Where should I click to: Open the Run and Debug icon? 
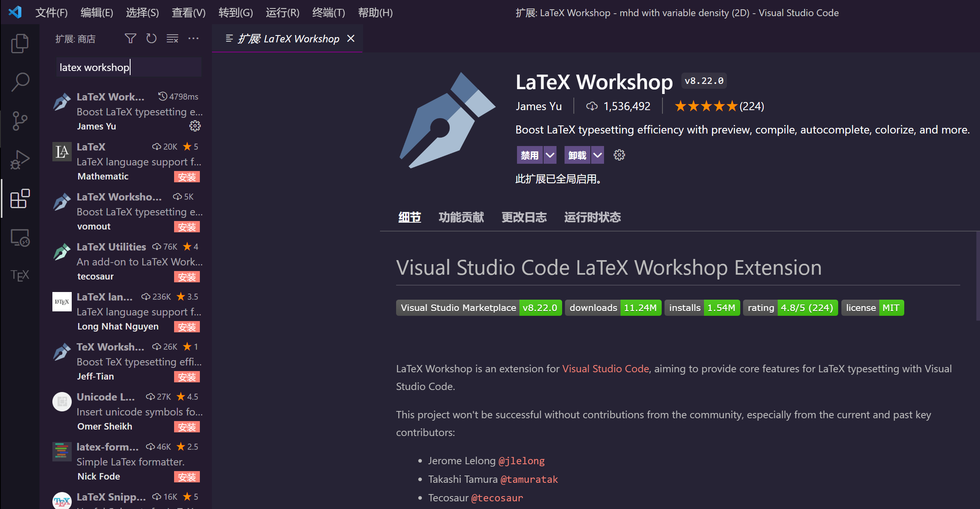20,159
